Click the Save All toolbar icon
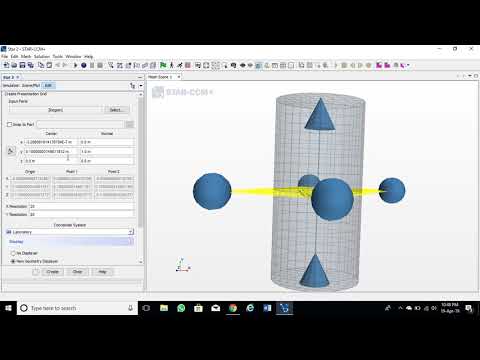Viewport: 480px width, 360px height. pos(31,65)
